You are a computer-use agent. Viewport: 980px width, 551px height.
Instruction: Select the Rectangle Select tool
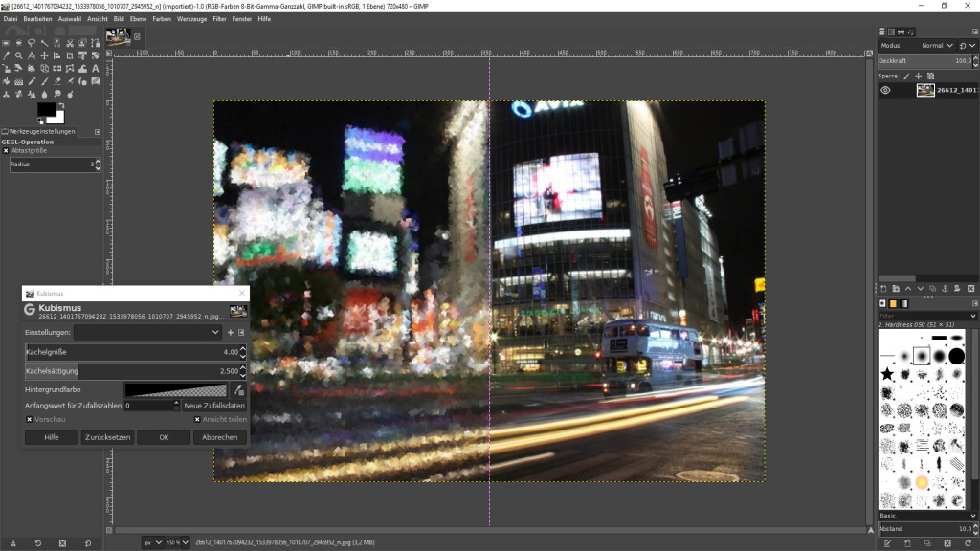coord(7,43)
